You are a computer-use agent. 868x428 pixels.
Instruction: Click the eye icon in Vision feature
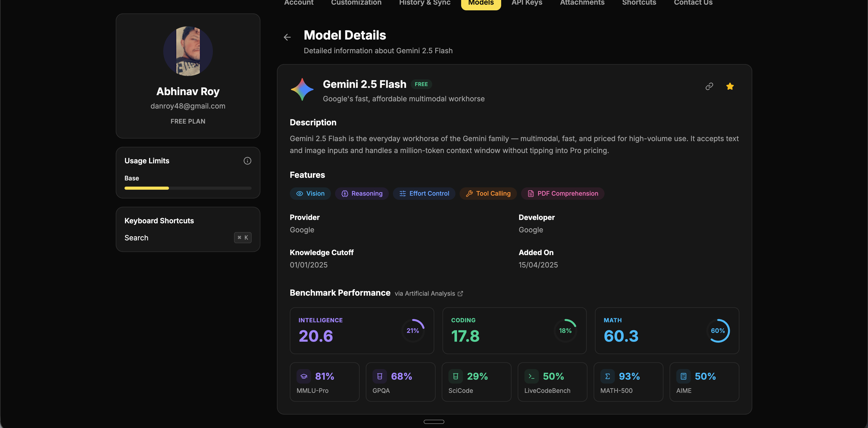[300, 193]
